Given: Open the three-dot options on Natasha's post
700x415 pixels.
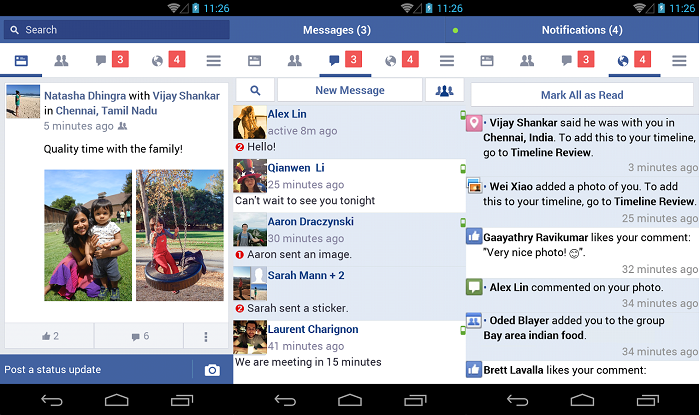Looking at the screenshot, I should [206, 336].
